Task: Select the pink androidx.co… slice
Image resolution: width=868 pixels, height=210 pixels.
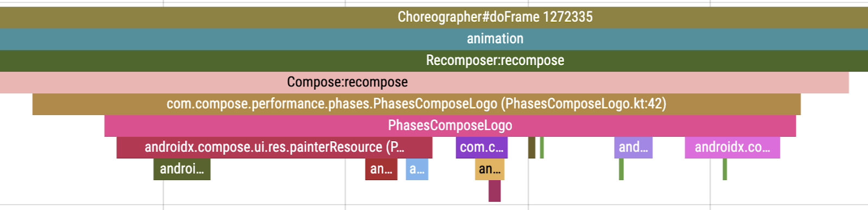Action: [732, 147]
